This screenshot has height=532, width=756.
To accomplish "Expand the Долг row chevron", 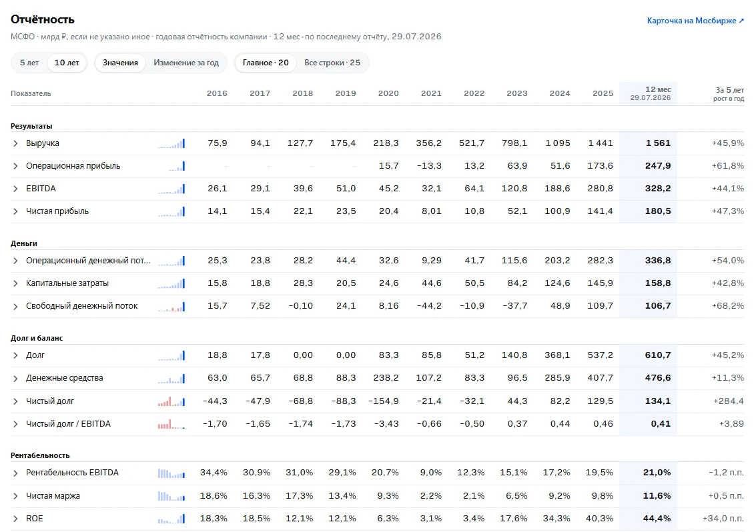I will tap(15, 355).
